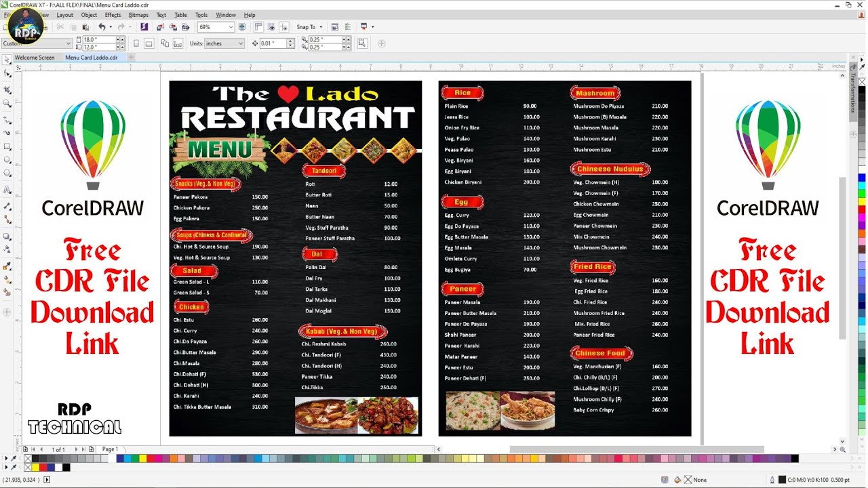The image size is (868, 488).
Task: Expand the Undo history dropdown arrow
Action: point(111,27)
